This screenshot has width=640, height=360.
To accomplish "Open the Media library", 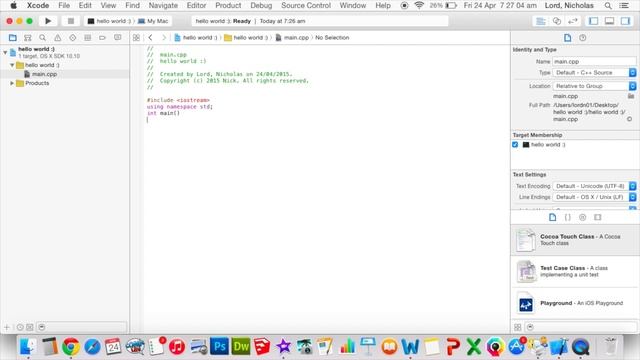I will [x=598, y=217].
